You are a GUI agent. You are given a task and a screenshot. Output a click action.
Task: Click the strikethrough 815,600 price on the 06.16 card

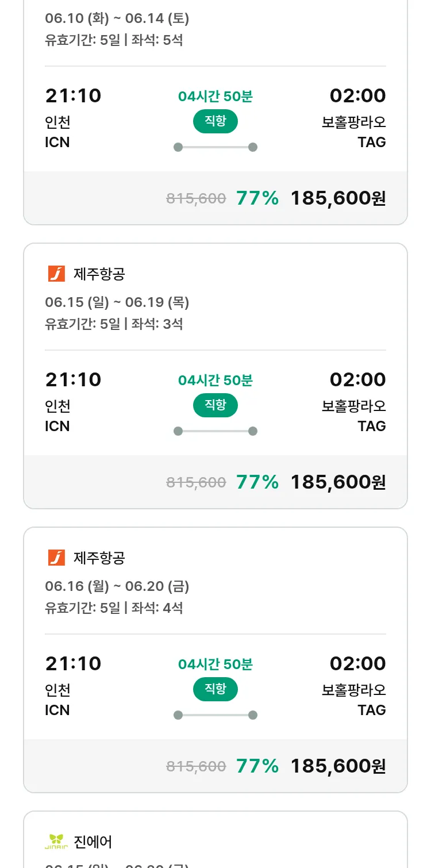(x=196, y=766)
